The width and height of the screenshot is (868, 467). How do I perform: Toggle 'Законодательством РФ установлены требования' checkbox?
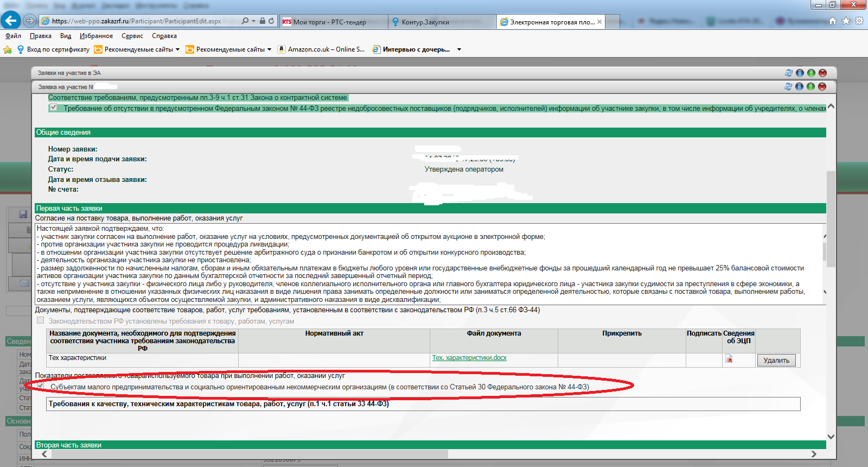41,320
